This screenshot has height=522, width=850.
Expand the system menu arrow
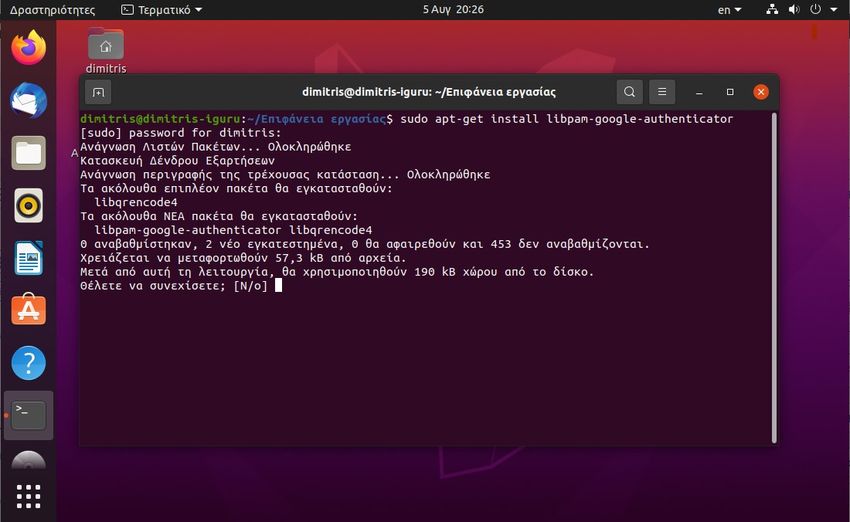point(834,10)
